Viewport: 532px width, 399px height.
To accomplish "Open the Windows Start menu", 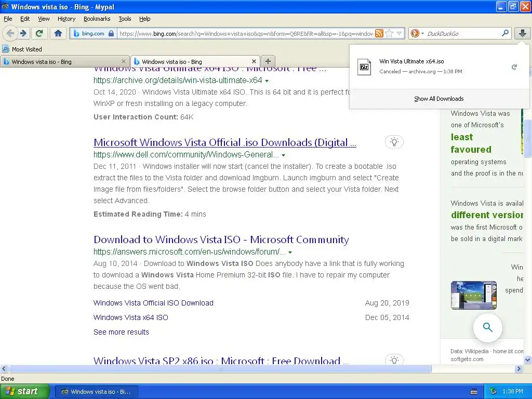I will 25,392.
